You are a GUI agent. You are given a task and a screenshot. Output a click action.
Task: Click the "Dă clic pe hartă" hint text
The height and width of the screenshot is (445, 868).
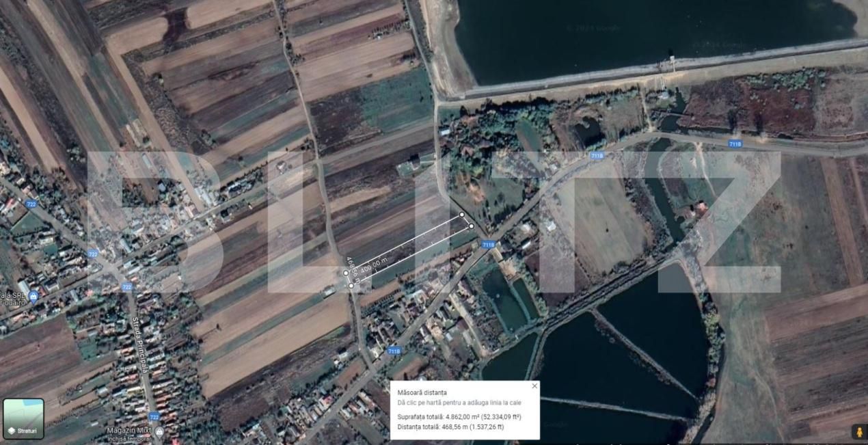(x=459, y=403)
